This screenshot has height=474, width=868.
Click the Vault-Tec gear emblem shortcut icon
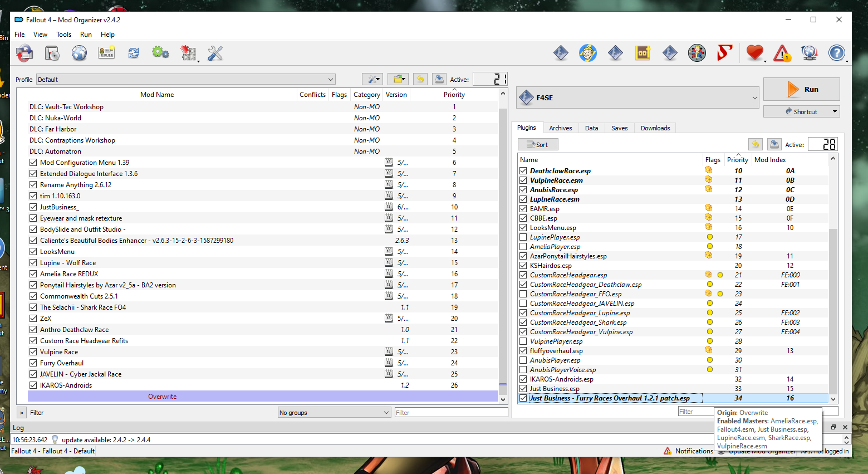pyautogui.click(x=697, y=53)
